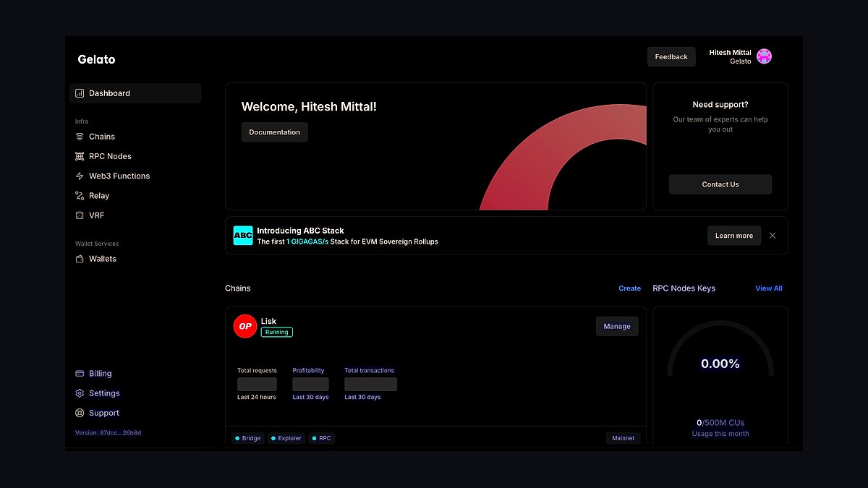Image resolution: width=868 pixels, height=488 pixels.
Task: Click the Settings gear icon
Action: pyautogui.click(x=80, y=393)
